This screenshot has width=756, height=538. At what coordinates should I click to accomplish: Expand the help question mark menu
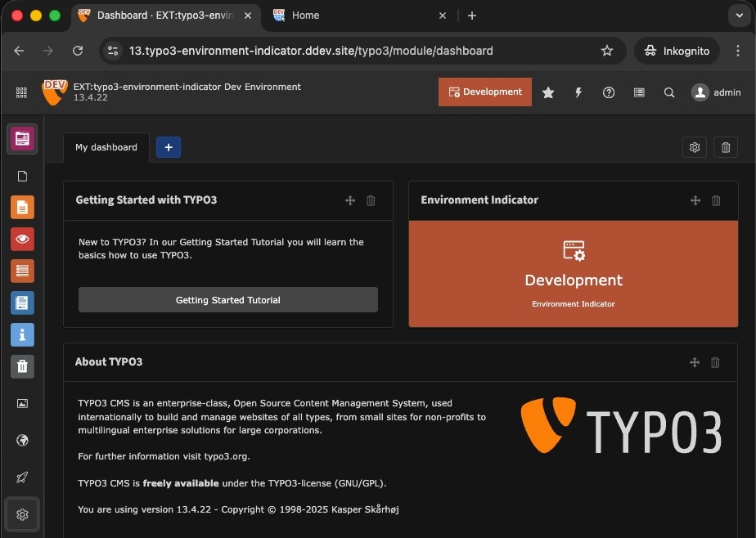click(x=609, y=92)
